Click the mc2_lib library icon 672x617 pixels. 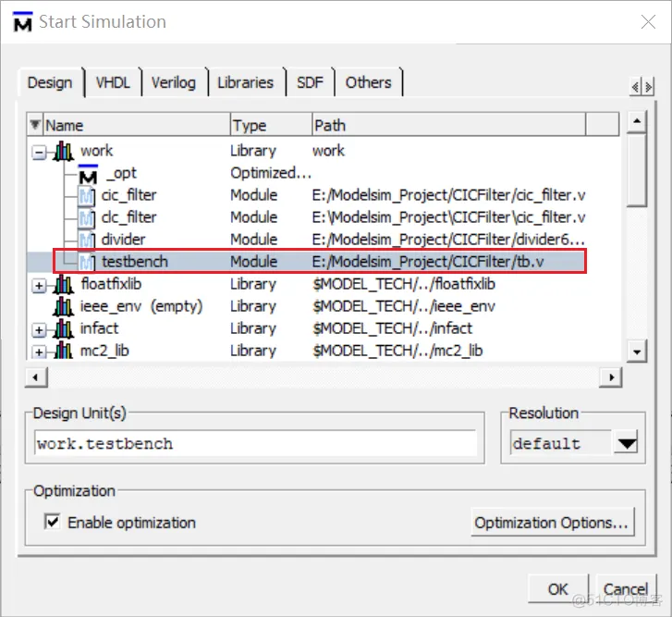[x=64, y=351]
